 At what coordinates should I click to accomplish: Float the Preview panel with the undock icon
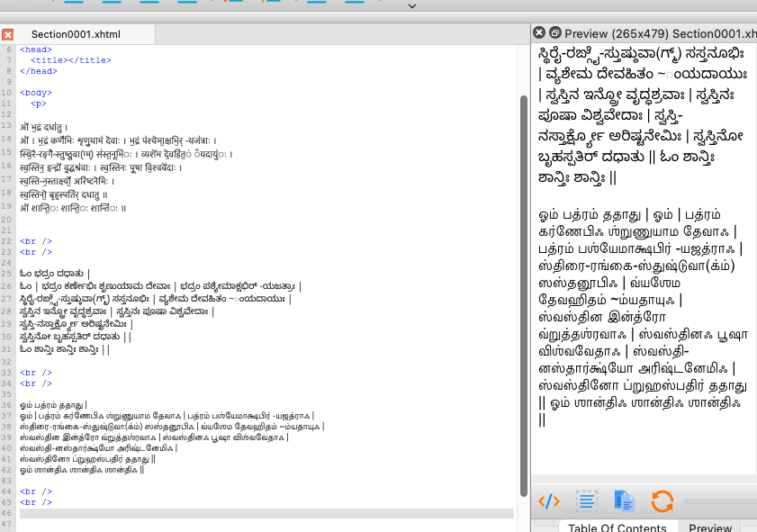[555, 32]
